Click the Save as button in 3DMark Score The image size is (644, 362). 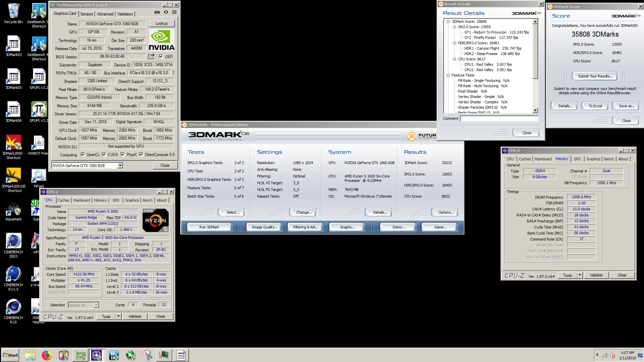(627, 106)
